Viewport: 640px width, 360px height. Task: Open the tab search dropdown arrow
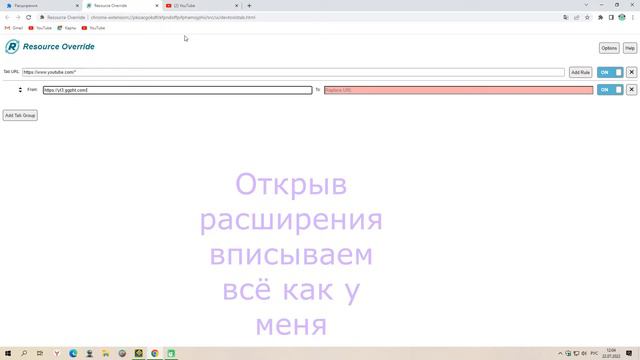coord(586,5)
